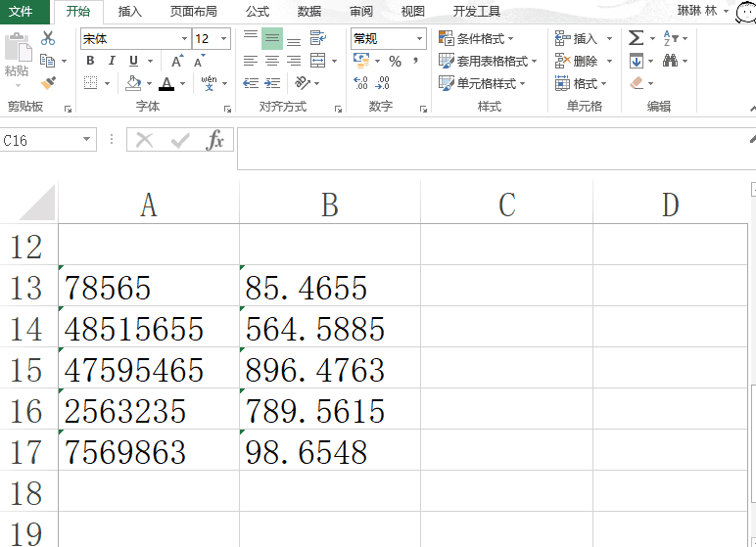Open 单元格样式 cell styles menu
The image size is (756, 547).
click(482, 83)
